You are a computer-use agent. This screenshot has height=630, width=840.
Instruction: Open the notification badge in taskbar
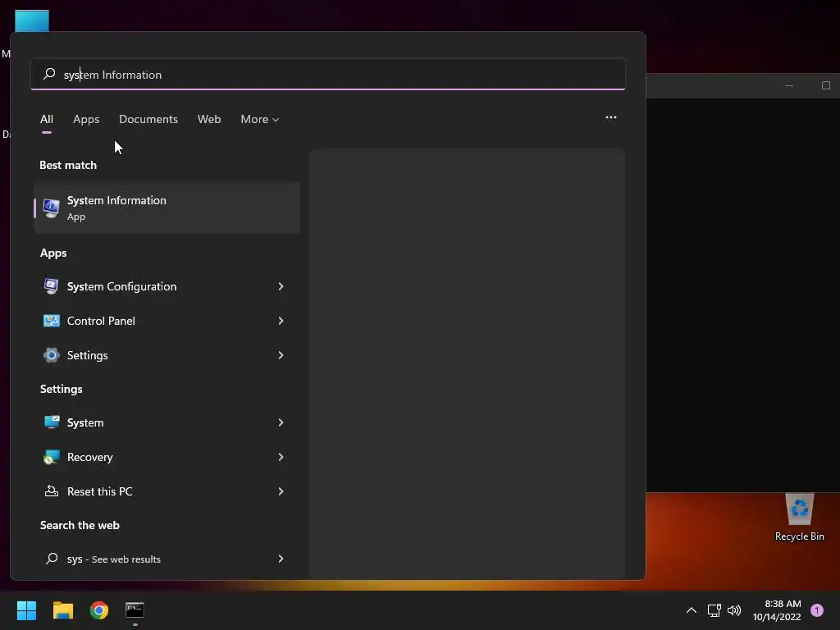pyautogui.click(x=817, y=610)
